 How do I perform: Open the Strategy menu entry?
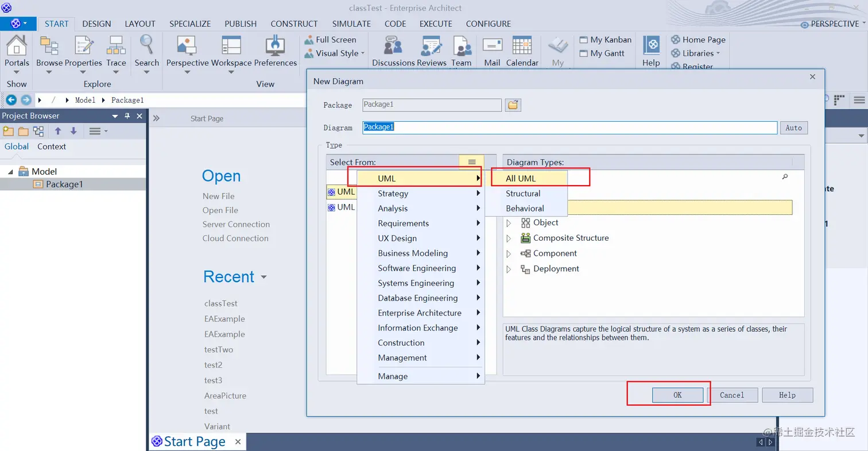click(x=421, y=194)
